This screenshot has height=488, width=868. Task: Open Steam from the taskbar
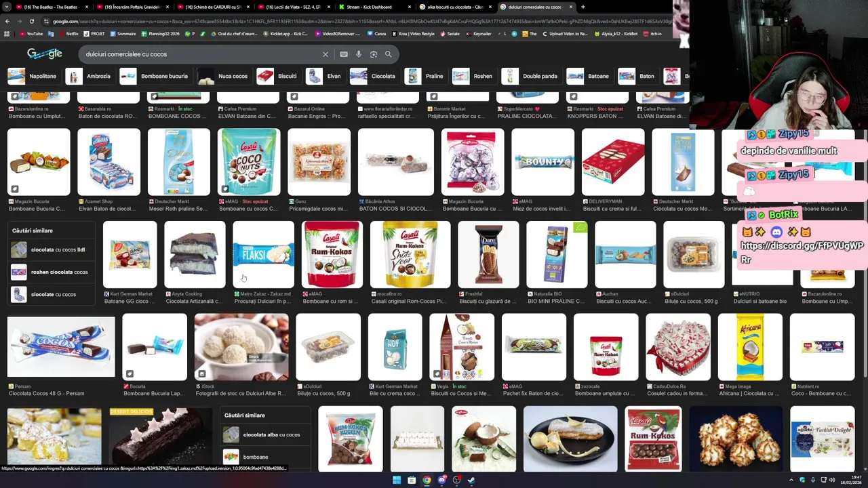coord(471,481)
